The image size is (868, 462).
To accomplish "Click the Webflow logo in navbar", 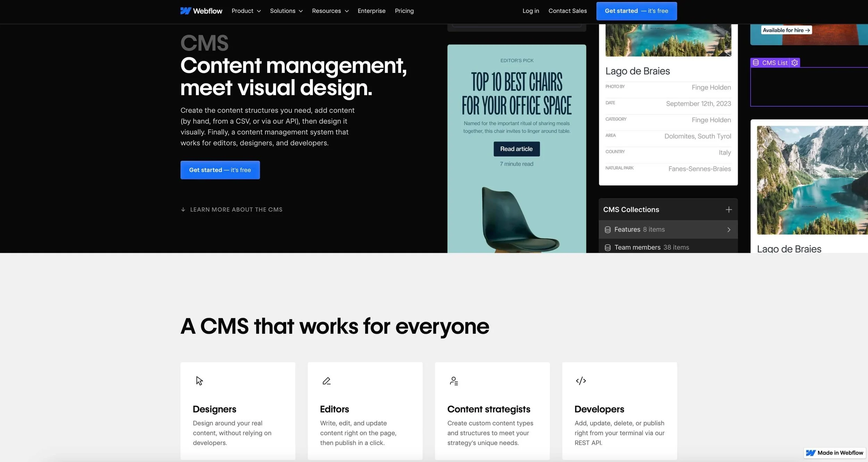I will click(201, 11).
